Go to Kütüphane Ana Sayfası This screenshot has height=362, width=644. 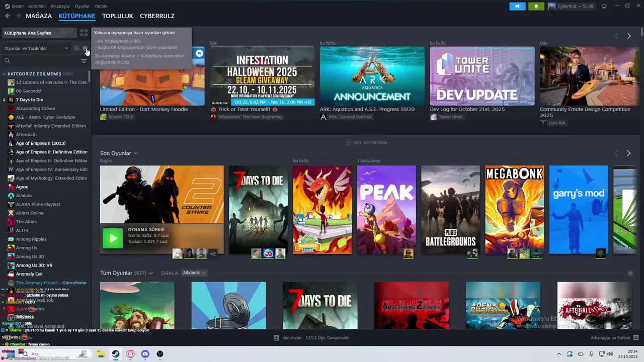pyautogui.click(x=39, y=33)
